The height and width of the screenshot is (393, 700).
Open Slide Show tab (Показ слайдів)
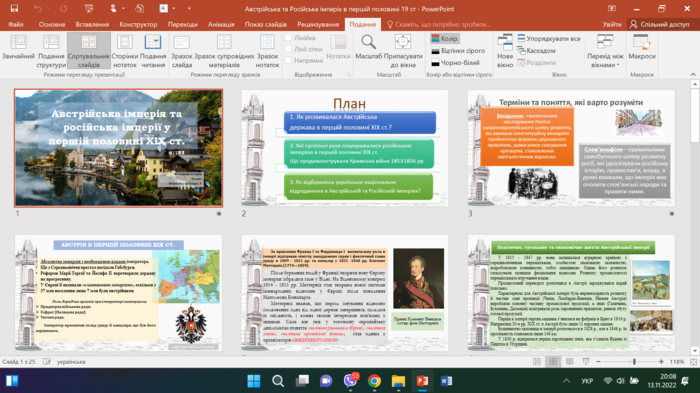265,24
